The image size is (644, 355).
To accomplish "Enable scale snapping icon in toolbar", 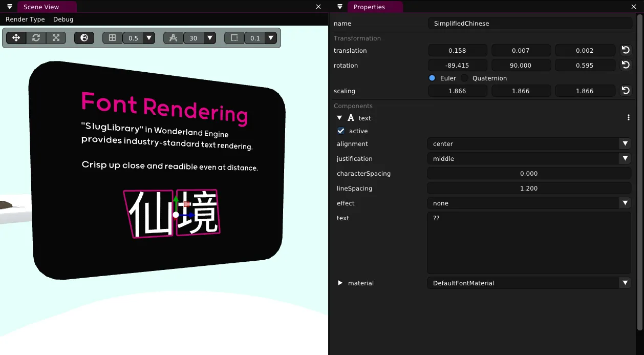I will tap(234, 37).
